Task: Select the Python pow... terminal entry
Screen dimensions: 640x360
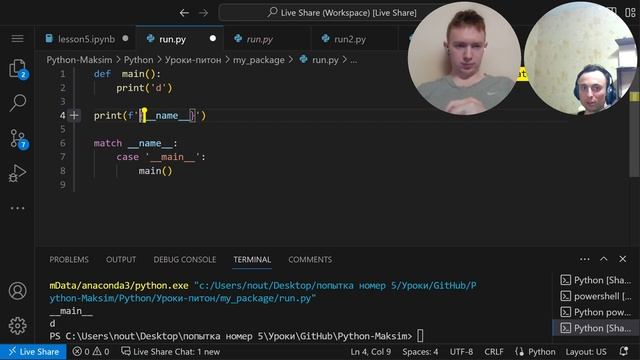Action: click(x=596, y=312)
